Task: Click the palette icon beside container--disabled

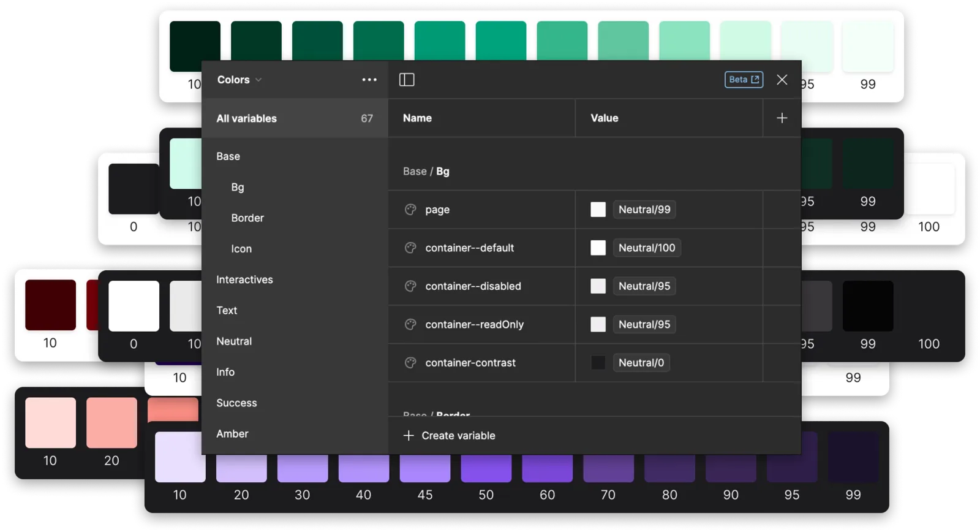Action: click(x=410, y=286)
